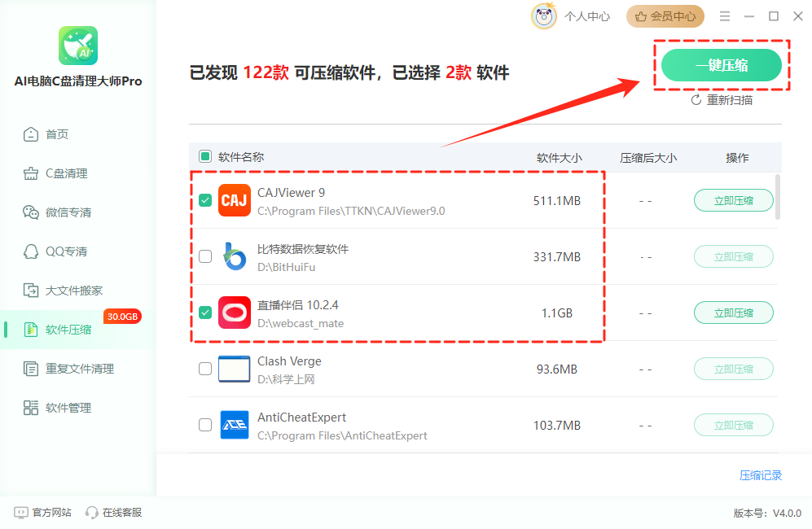
Task: Click the AI C盘清理大师Pro app logo
Action: [78, 46]
